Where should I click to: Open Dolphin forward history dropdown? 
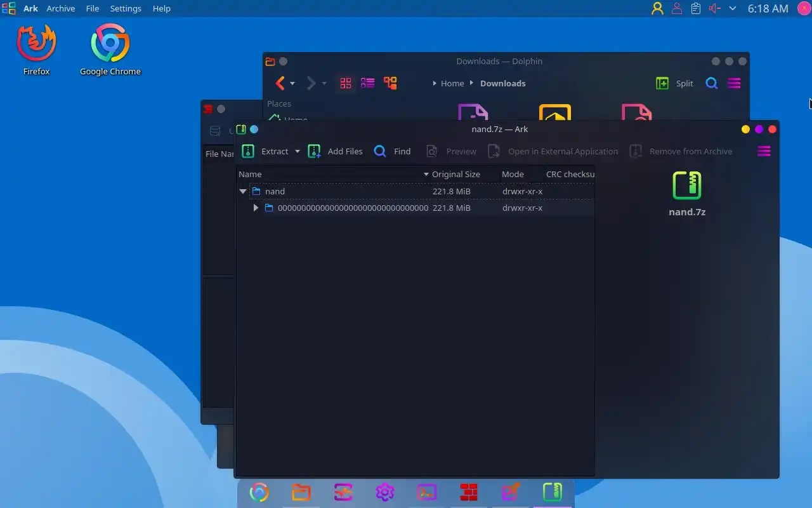click(x=324, y=83)
